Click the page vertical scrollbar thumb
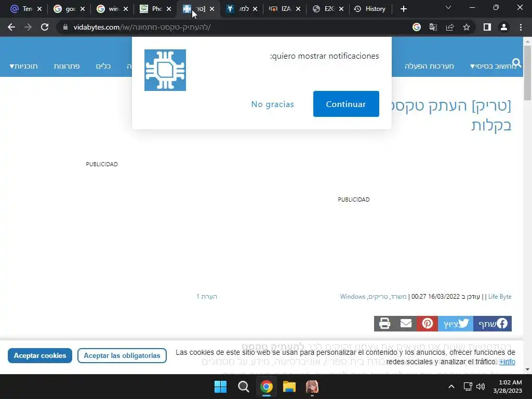The width and height of the screenshot is (532, 399). (x=527, y=73)
